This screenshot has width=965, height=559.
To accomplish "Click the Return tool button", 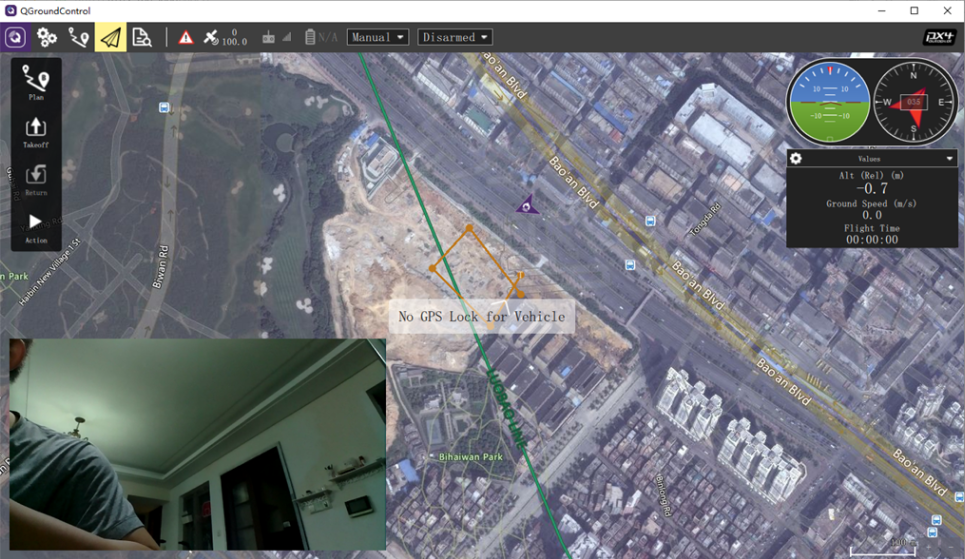I will (x=36, y=180).
